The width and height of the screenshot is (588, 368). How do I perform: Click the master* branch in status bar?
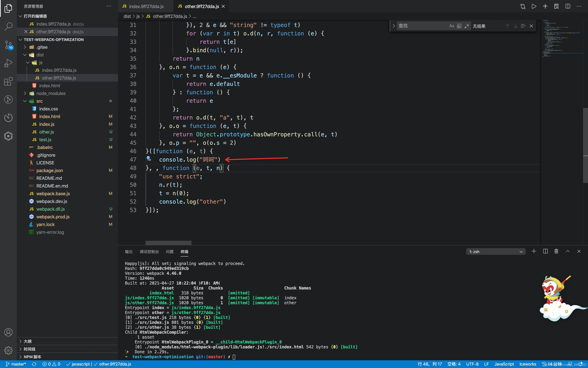point(16,364)
